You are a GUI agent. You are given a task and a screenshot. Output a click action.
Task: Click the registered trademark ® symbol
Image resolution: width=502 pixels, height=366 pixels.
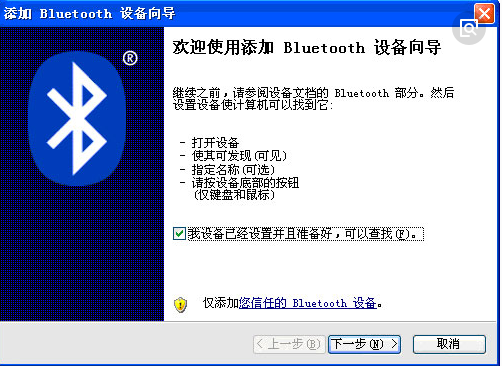pyautogui.click(x=130, y=58)
